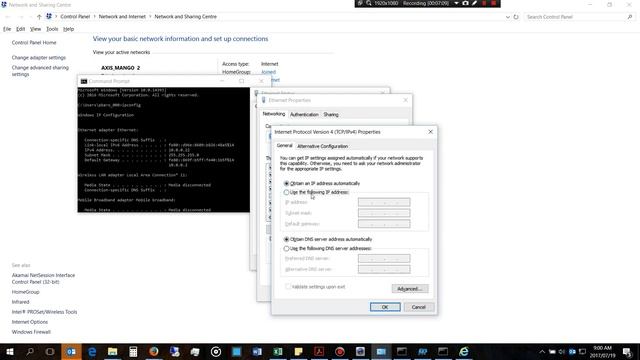Open Infrared link in See also
Image resolution: width=640 pixels, height=360 pixels.
pos(20,302)
